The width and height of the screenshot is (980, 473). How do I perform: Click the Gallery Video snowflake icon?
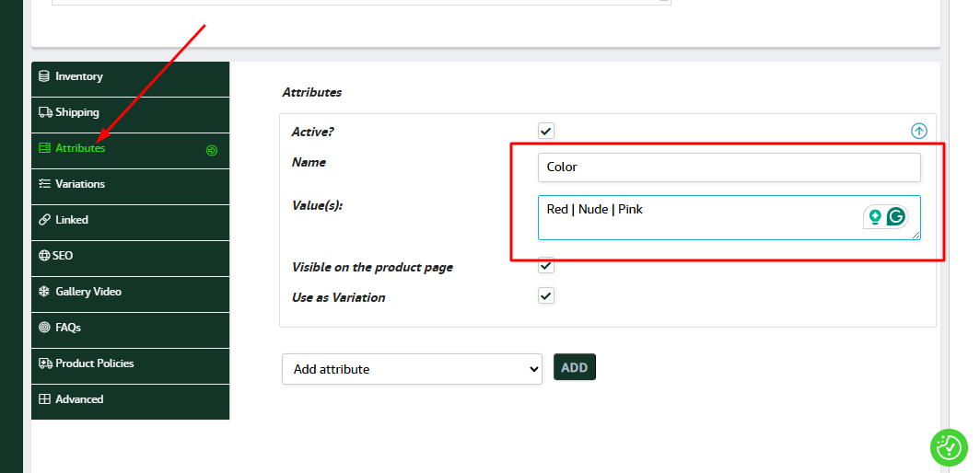click(x=44, y=292)
